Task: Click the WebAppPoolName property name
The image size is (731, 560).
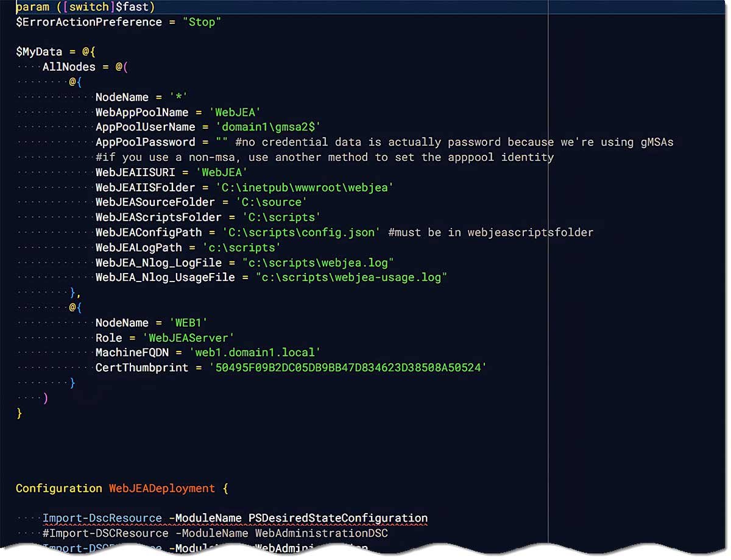Action: (142, 112)
